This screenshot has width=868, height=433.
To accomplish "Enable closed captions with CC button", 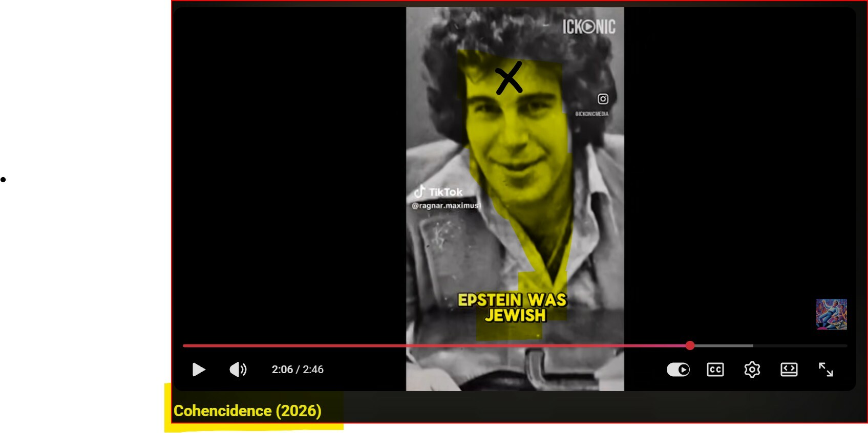I will pos(715,370).
